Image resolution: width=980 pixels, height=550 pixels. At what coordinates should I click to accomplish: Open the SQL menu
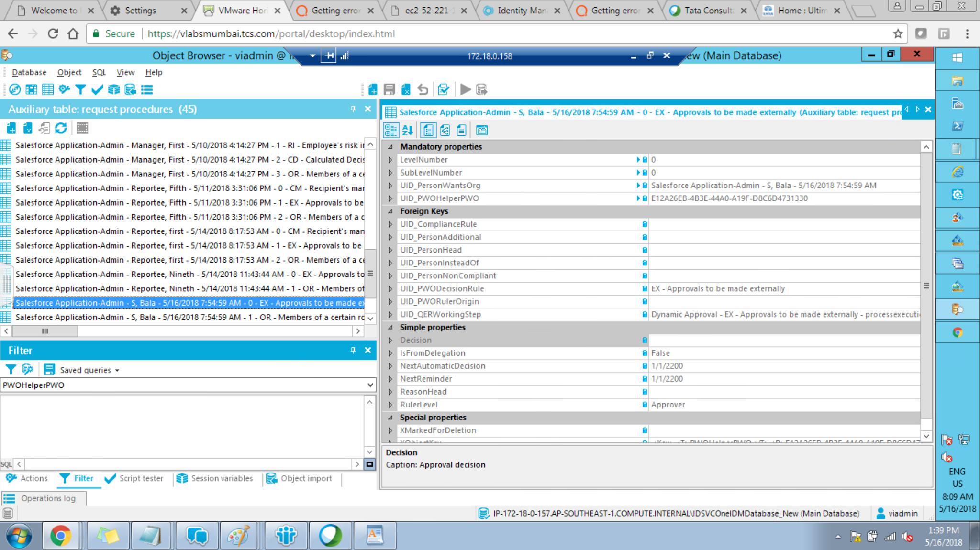(99, 72)
